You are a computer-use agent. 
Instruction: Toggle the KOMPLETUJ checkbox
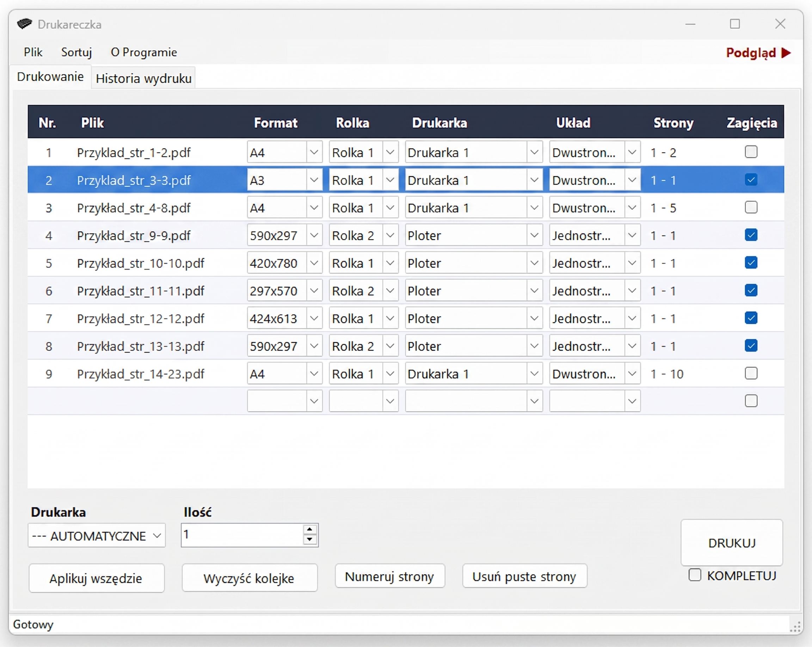tap(695, 575)
